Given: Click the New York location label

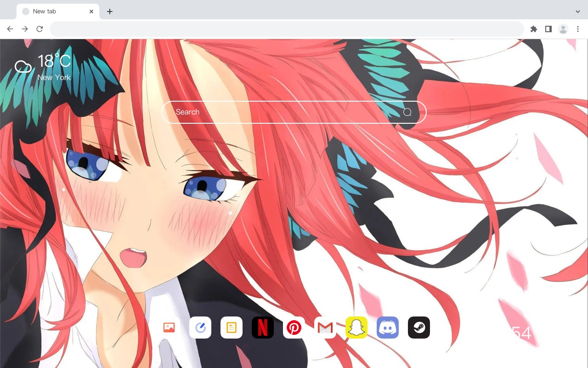Looking at the screenshot, I should [54, 78].
